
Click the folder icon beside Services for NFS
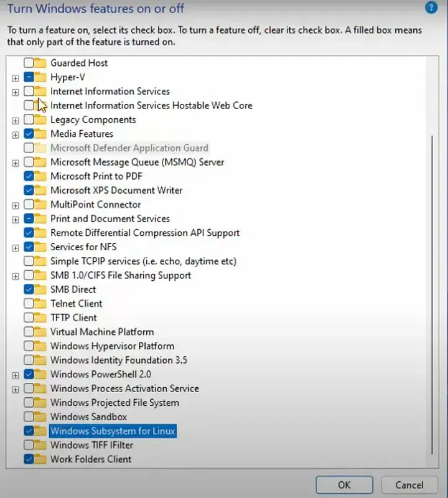point(40,247)
